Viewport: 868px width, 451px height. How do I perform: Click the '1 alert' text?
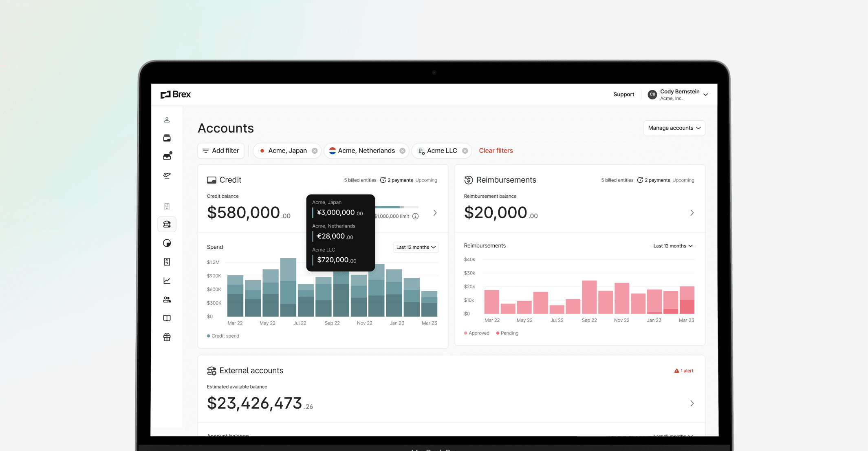(687, 371)
